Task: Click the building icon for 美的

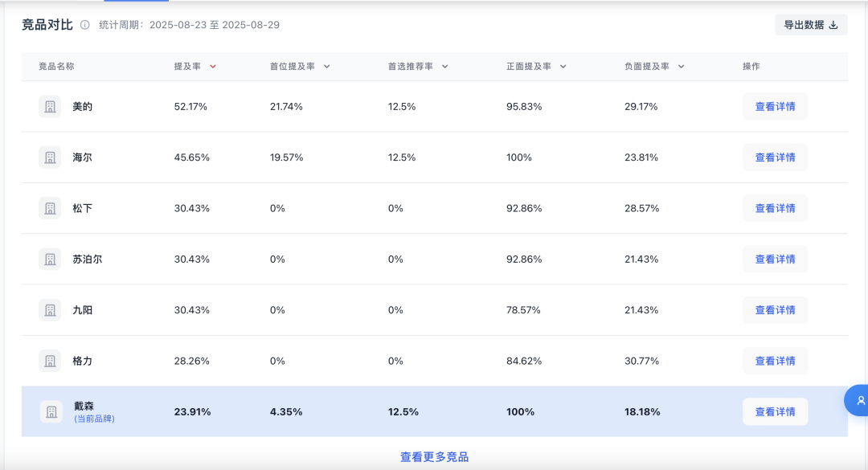Action: (x=50, y=106)
